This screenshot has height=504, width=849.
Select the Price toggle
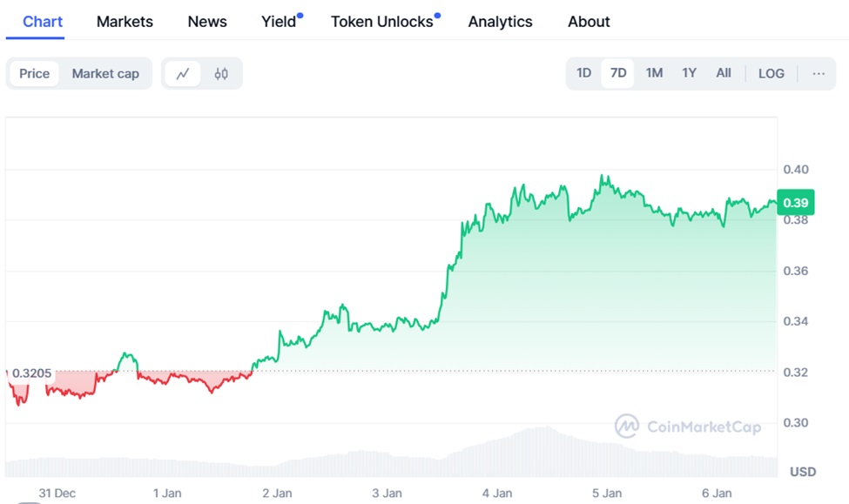(x=35, y=74)
